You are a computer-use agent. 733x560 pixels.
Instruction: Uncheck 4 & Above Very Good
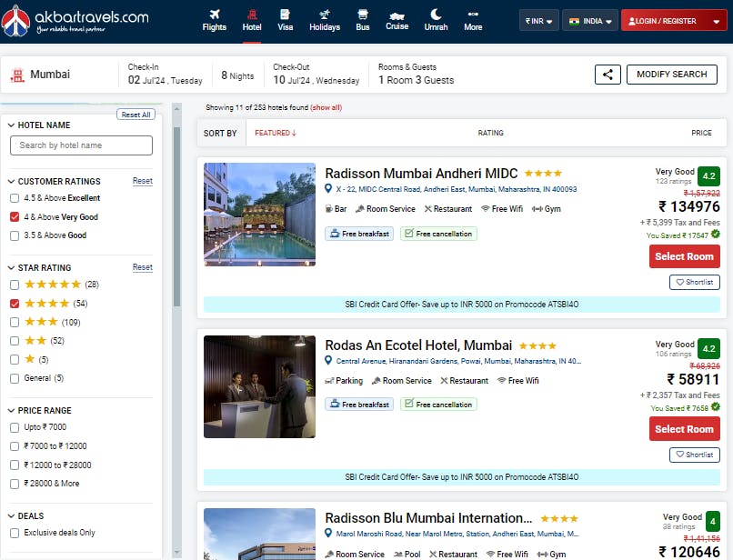15,217
